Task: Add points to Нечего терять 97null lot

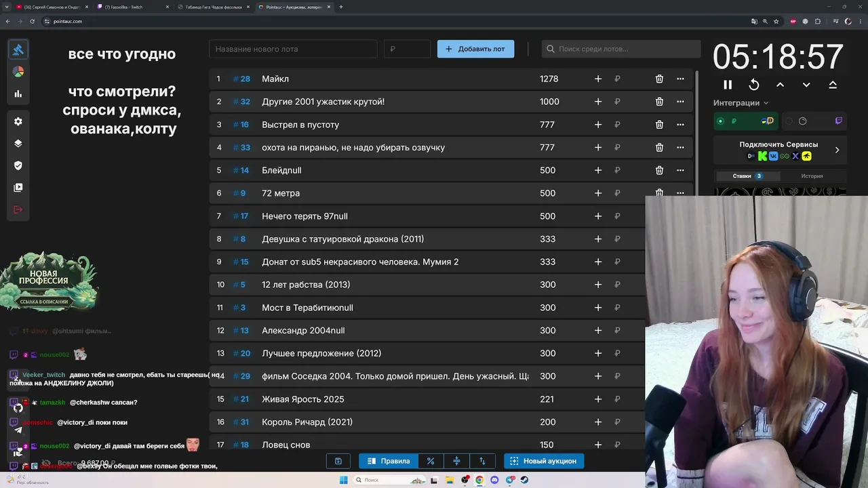Action: pyautogui.click(x=598, y=216)
